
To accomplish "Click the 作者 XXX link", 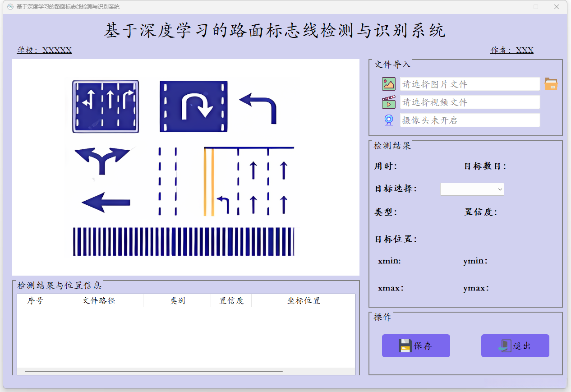I will pos(512,50).
